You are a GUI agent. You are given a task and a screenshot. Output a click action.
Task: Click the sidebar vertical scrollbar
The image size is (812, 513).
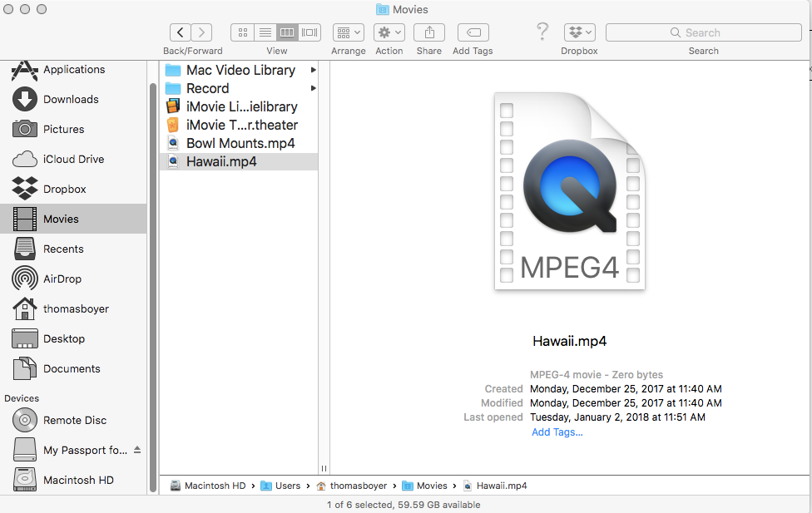pos(153,288)
